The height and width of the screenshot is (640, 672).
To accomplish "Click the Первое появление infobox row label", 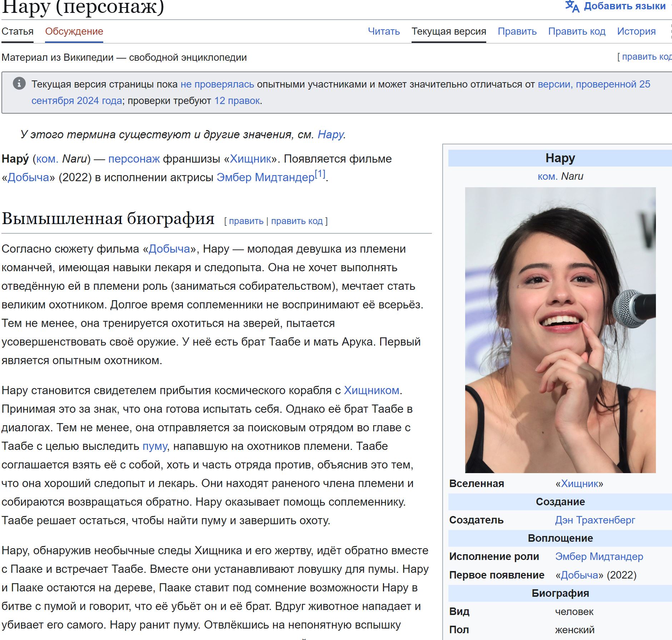I will tap(497, 575).
